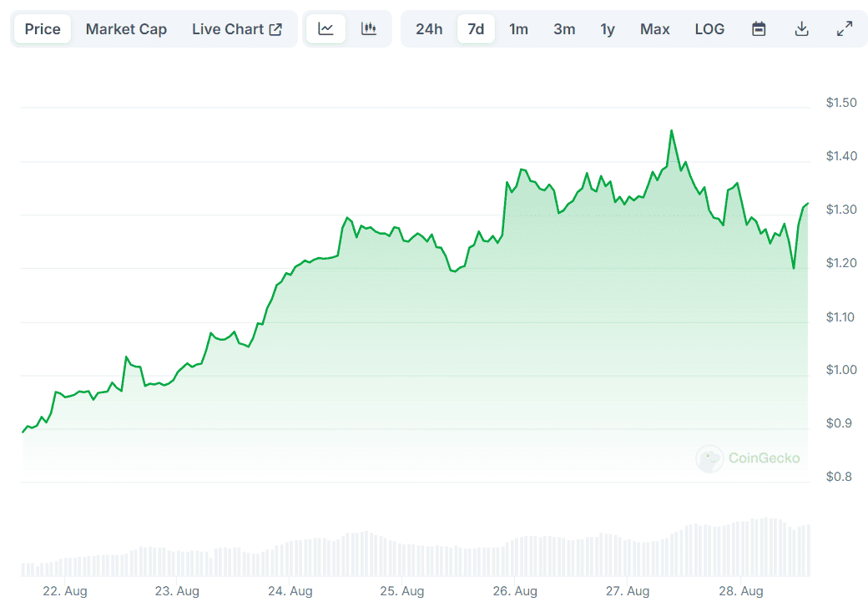The height and width of the screenshot is (612, 868).
Task: Open the calendar date picker
Action: click(759, 29)
